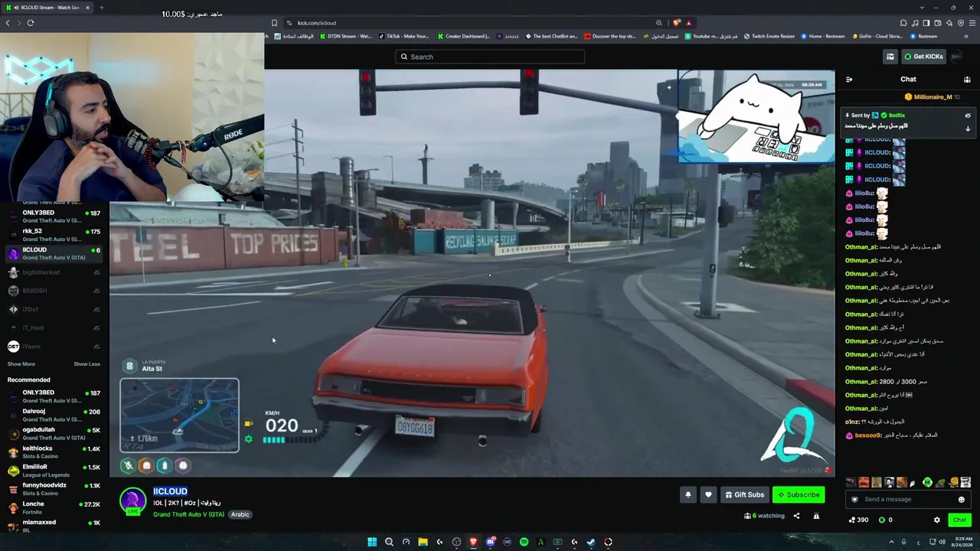Click the Gift Subs button
The image size is (980, 551).
coord(744,494)
